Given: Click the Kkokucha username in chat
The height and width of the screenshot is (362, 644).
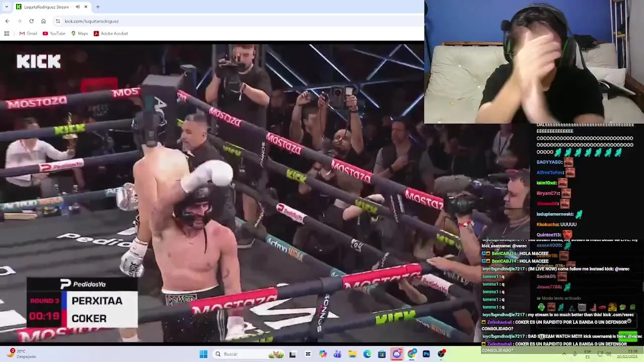Looking at the screenshot, I should tap(547, 224).
